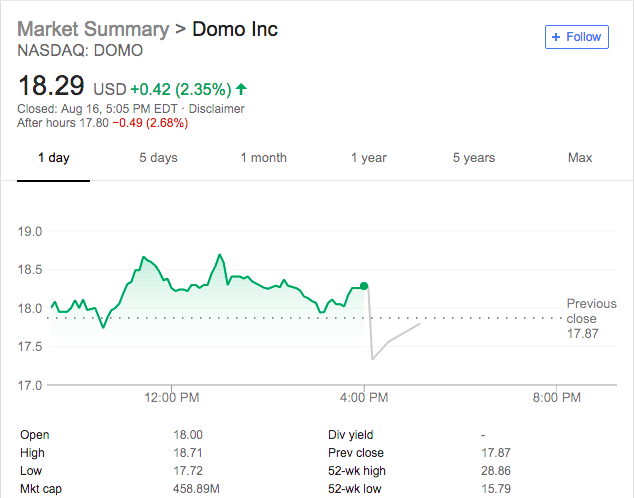This screenshot has width=634, height=498.
Task: Open the Disclaimer link
Action: tap(216, 109)
